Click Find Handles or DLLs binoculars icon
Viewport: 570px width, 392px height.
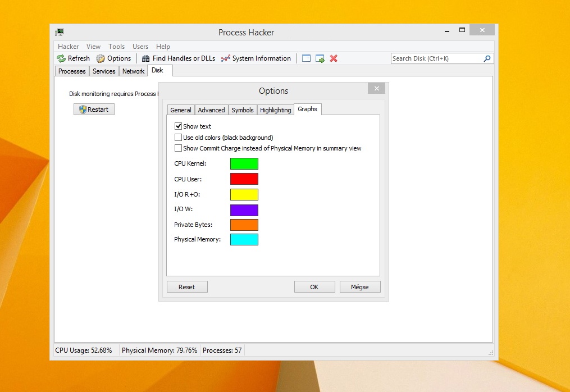click(146, 58)
